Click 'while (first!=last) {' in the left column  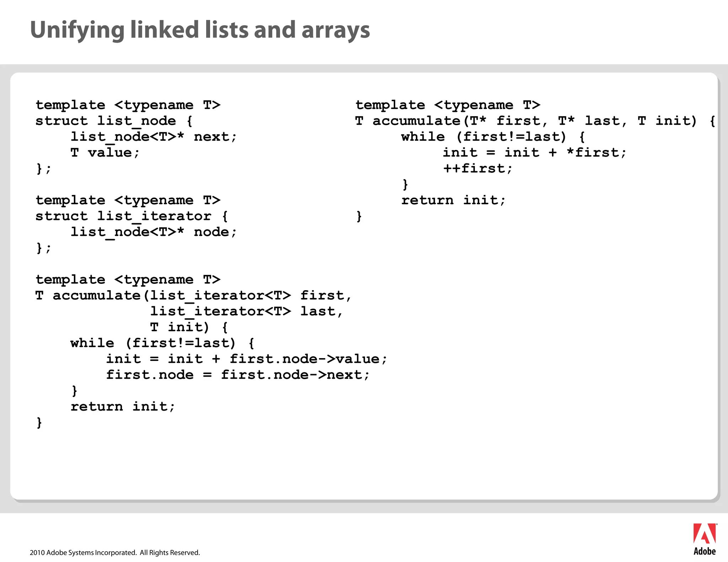click(x=162, y=343)
